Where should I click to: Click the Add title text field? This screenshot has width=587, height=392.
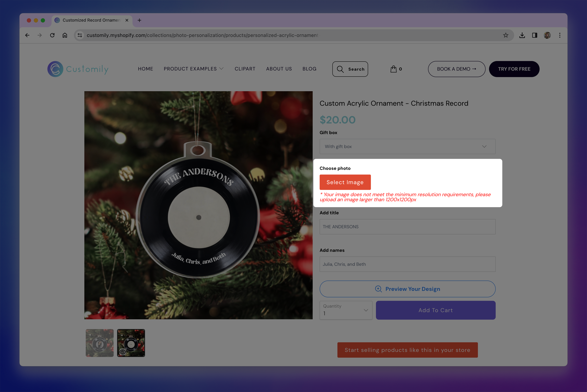(x=407, y=227)
